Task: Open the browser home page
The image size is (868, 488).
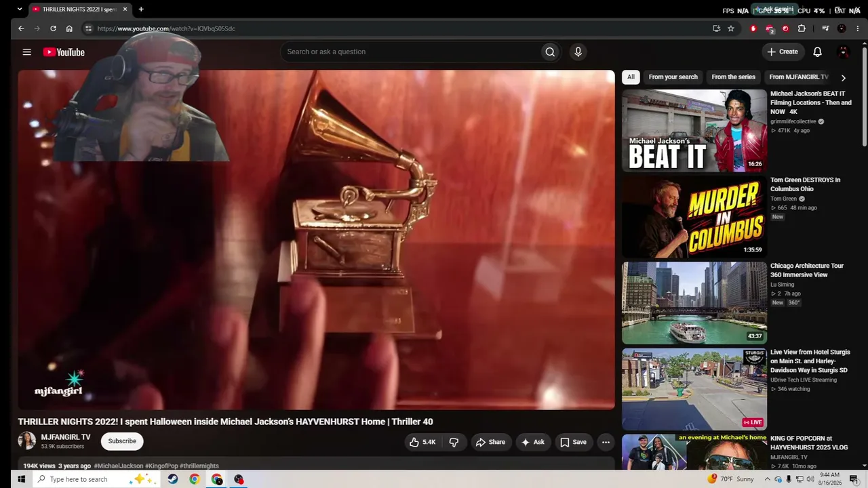Action: 69,28
